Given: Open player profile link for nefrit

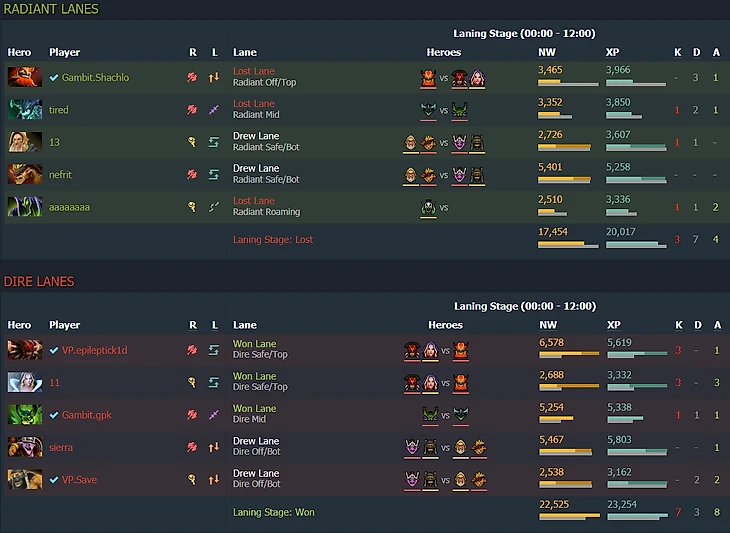Looking at the screenshot, I should (x=60, y=175).
